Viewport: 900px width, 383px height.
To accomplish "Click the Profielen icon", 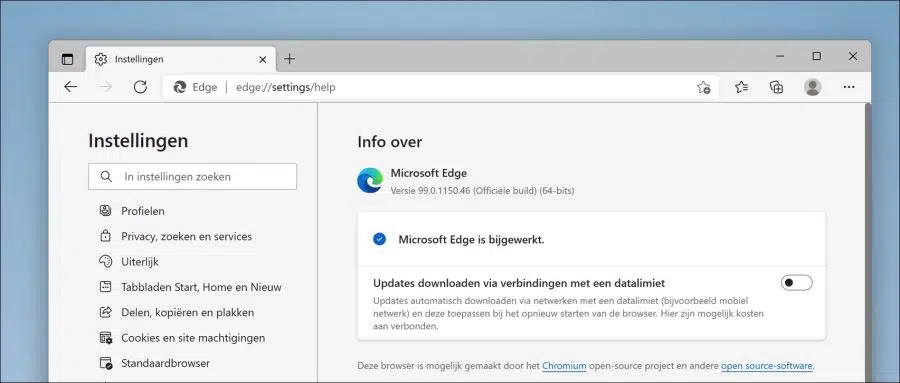I will 106,211.
